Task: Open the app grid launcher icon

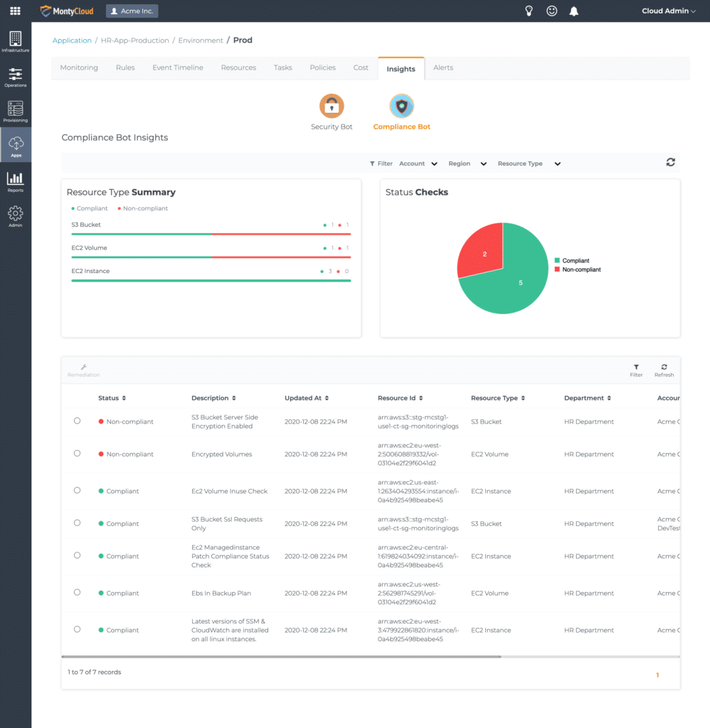Action: [x=15, y=11]
